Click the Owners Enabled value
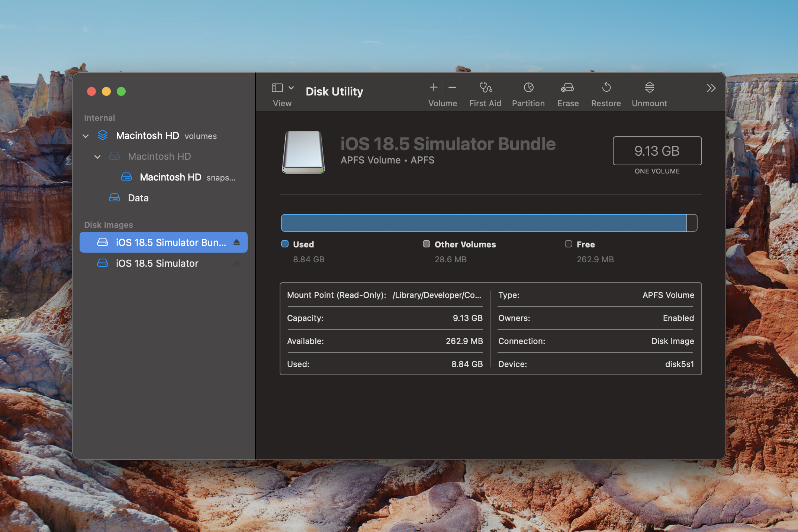This screenshot has width=798, height=532. 678,318
